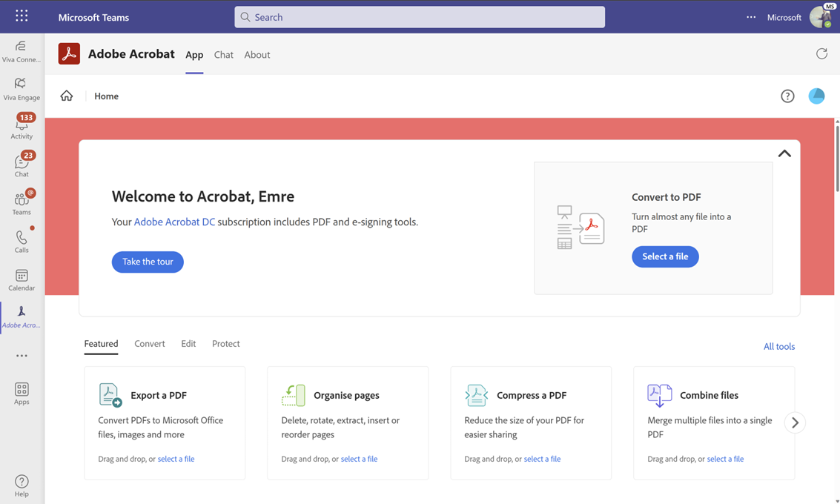
Task: Open Settings and more ellipsis in header
Action: click(751, 17)
